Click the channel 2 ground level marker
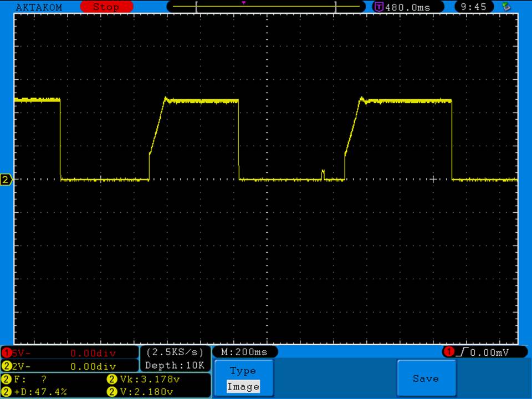 point(6,180)
